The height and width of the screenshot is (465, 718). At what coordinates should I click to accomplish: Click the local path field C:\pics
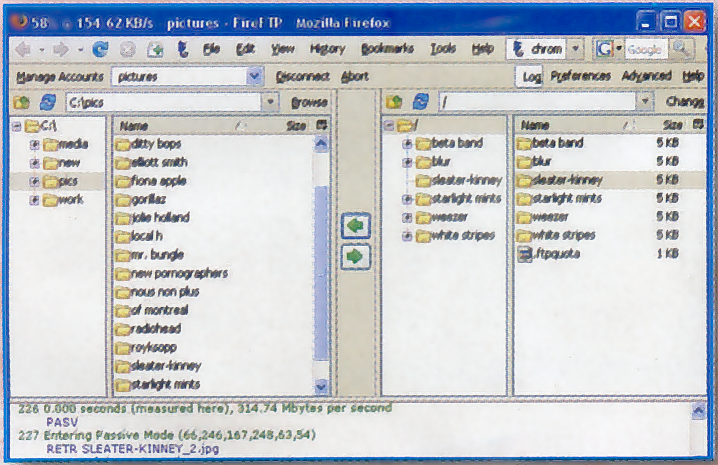(163, 102)
